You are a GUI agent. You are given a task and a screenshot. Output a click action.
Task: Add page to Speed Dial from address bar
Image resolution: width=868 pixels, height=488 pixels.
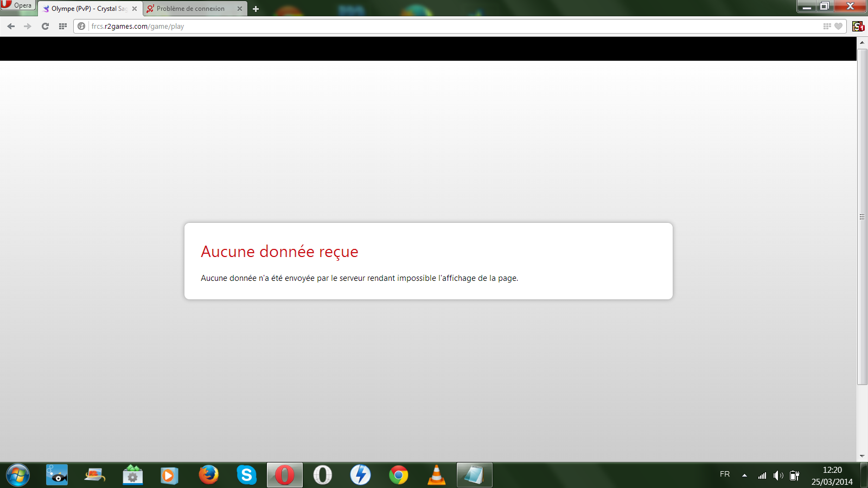tap(827, 26)
